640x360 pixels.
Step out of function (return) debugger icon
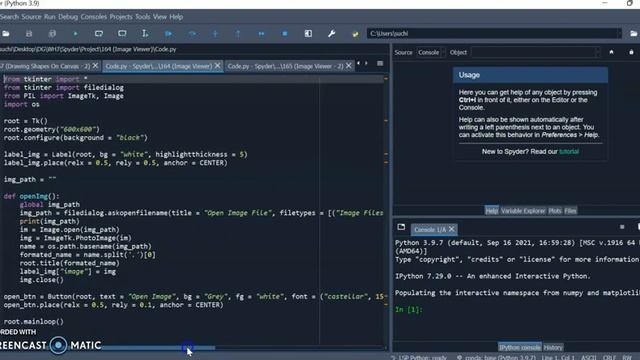point(238,33)
